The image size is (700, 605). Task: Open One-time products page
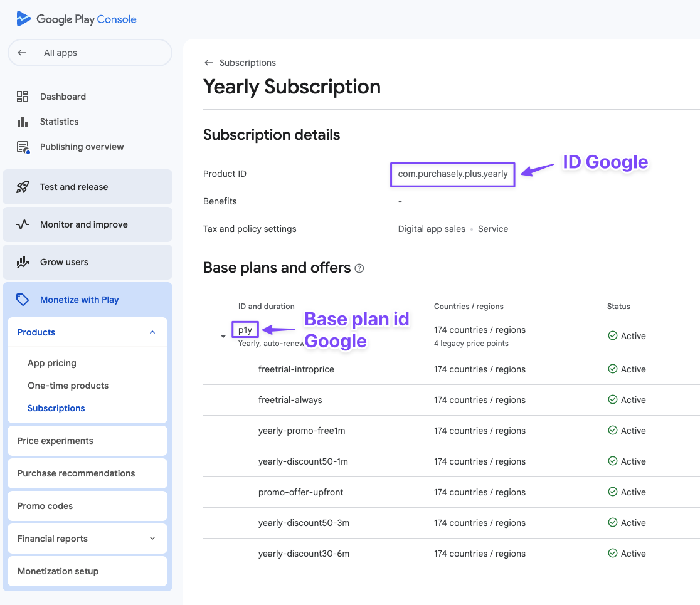click(x=68, y=386)
